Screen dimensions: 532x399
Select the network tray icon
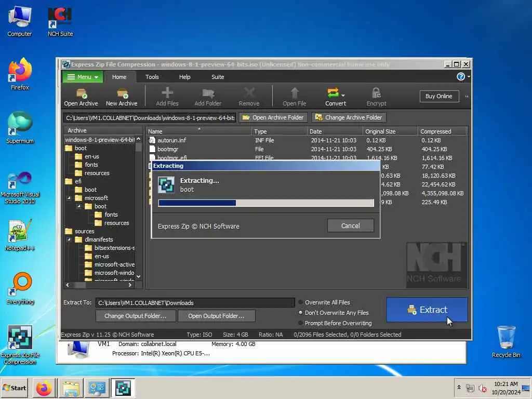tap(470, 388)
